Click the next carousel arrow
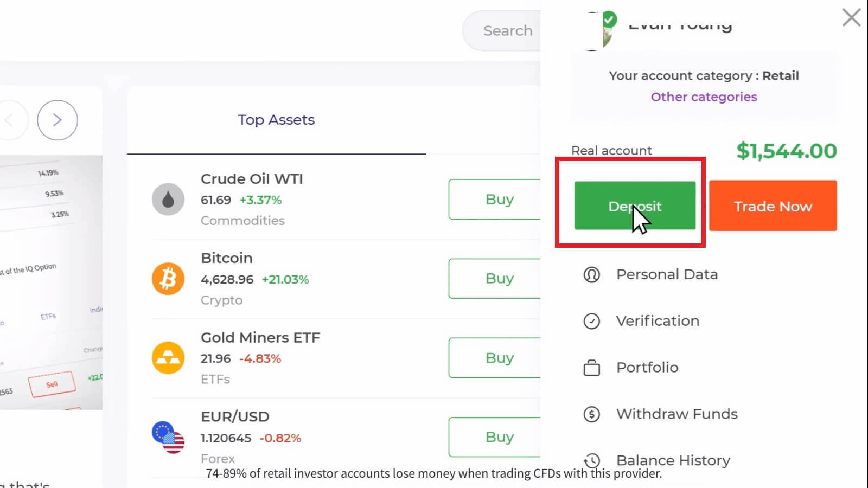Viewport: 868px width, 488px height. 57,120
